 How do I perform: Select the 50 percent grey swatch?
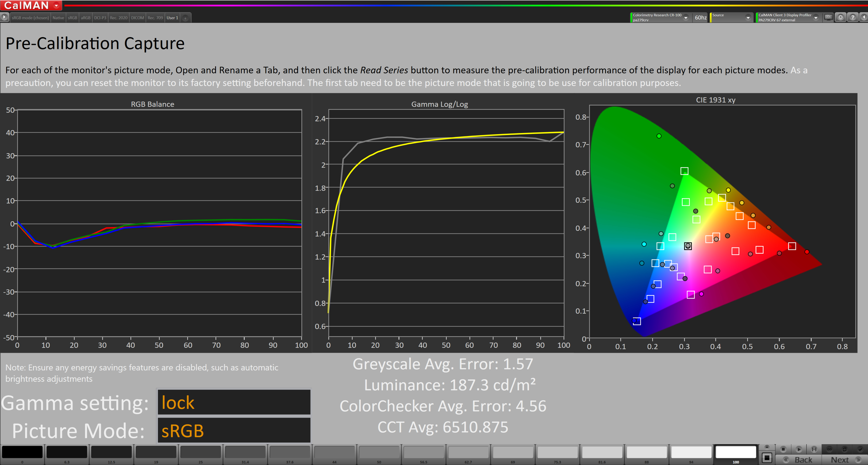click(379, 452)
